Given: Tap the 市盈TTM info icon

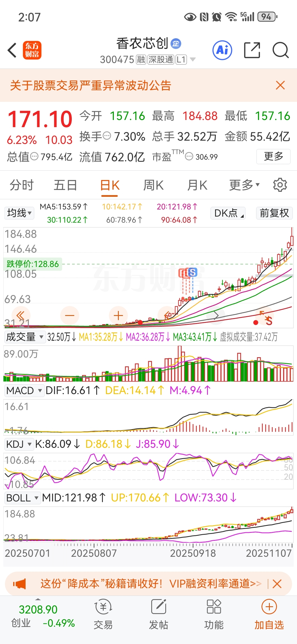Looking at the screenshot, I should click(x=189, y=157).
